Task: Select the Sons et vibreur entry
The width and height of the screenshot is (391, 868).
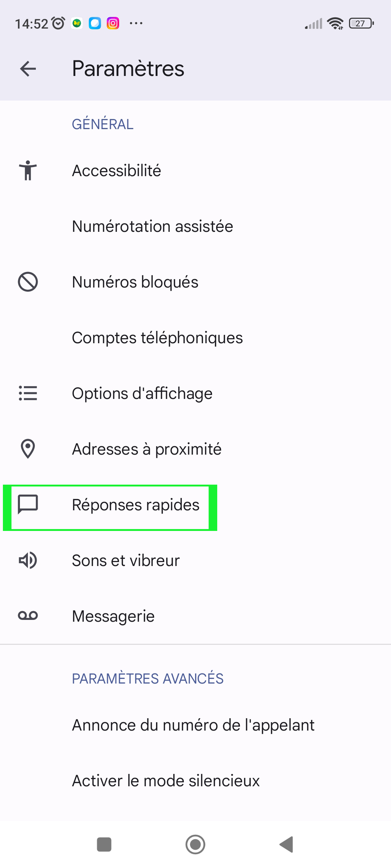Action: coord(195,561)
